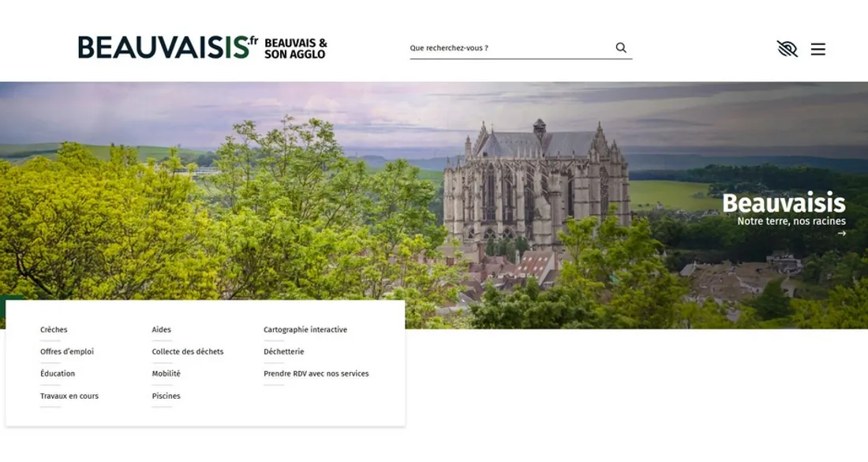This screenshot has width=868, height=462.
Task: Open the Crèches page
Action: coord(53,329)
